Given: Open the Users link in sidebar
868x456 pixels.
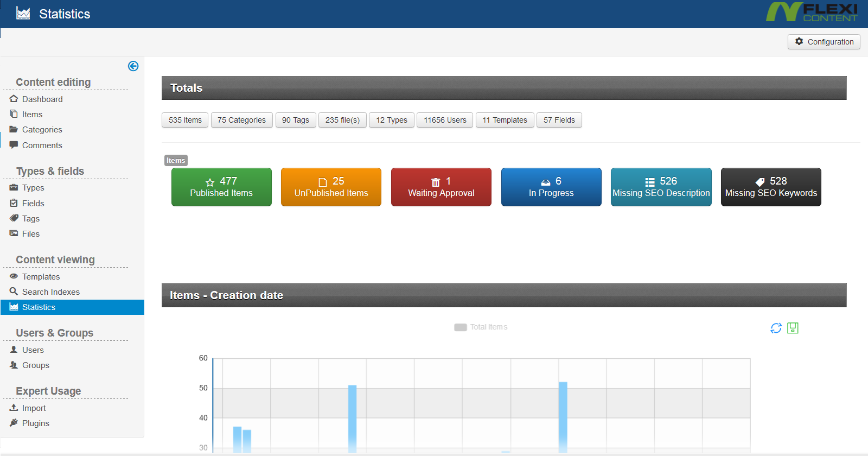Looking at the screenshot, I should coord(33,350).
